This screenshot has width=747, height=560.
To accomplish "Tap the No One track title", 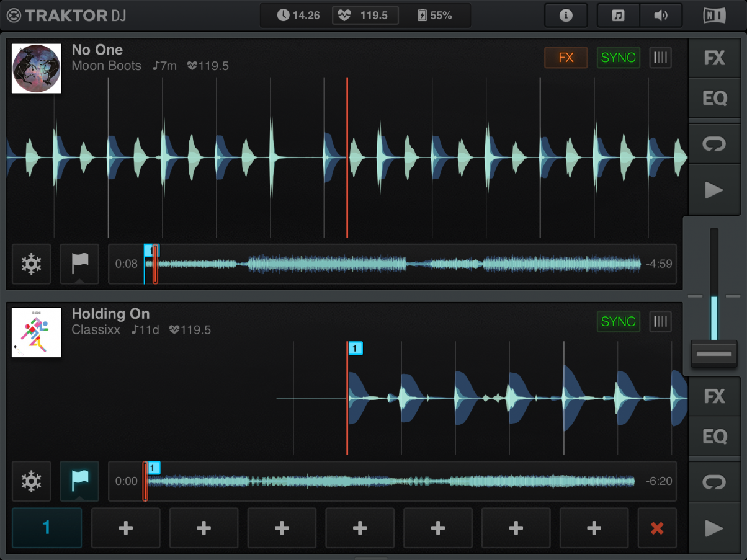I will 97,50.
